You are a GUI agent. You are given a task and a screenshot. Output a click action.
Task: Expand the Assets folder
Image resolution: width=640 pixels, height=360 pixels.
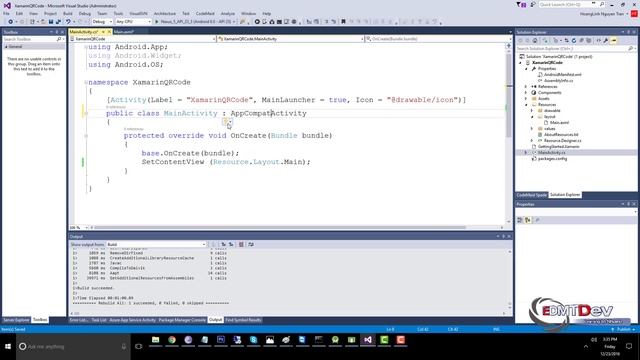click(526, 98)
